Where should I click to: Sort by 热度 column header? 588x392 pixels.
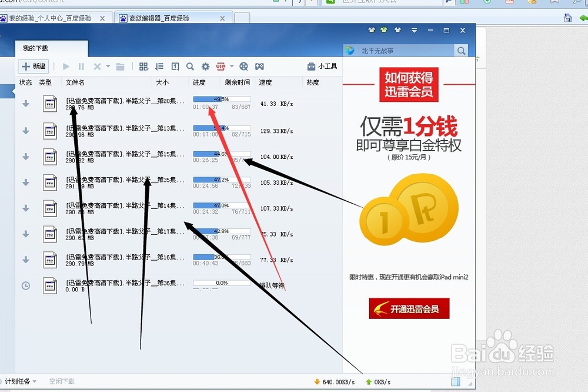pyautogui.click(x=313, y=82)
